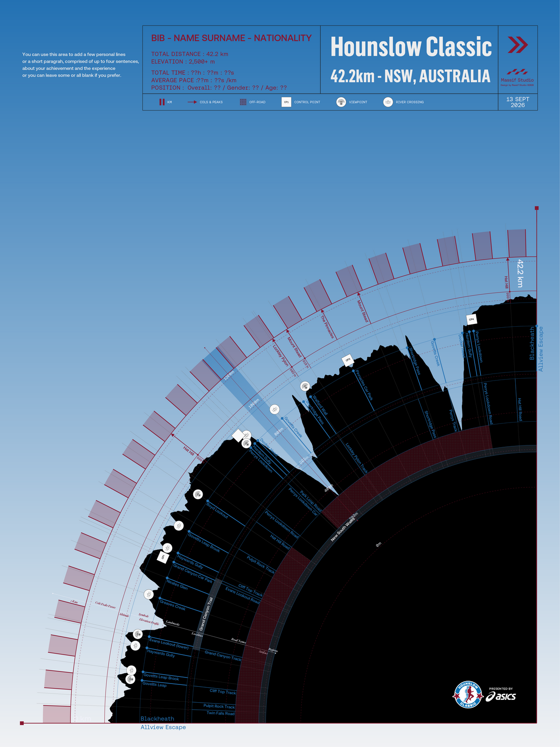
Task: Click the Cols & Peaks arrow legend icon
Action: click(x=192, y=102)
